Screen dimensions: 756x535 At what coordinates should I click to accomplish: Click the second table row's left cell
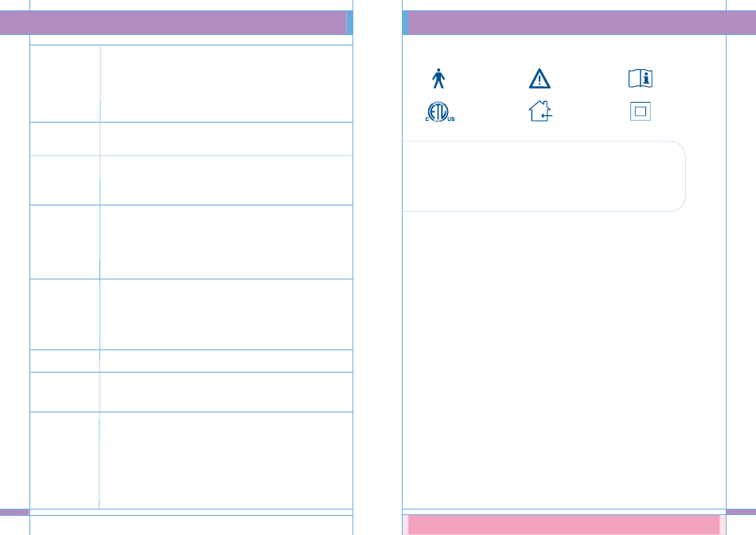(x=65, y=139)
